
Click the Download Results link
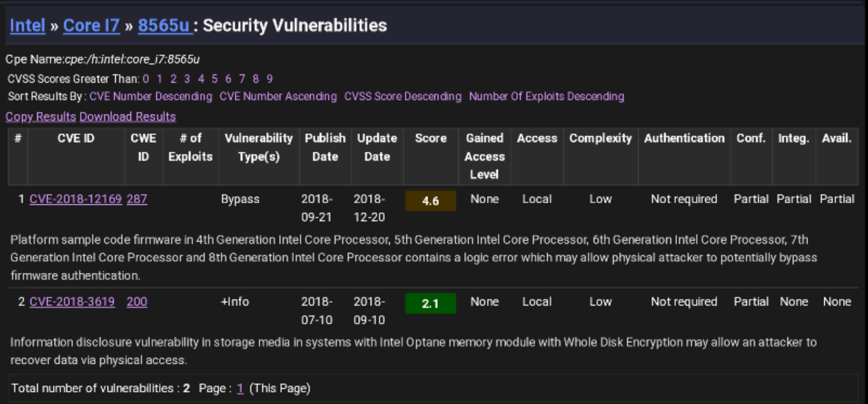(128, 116)
